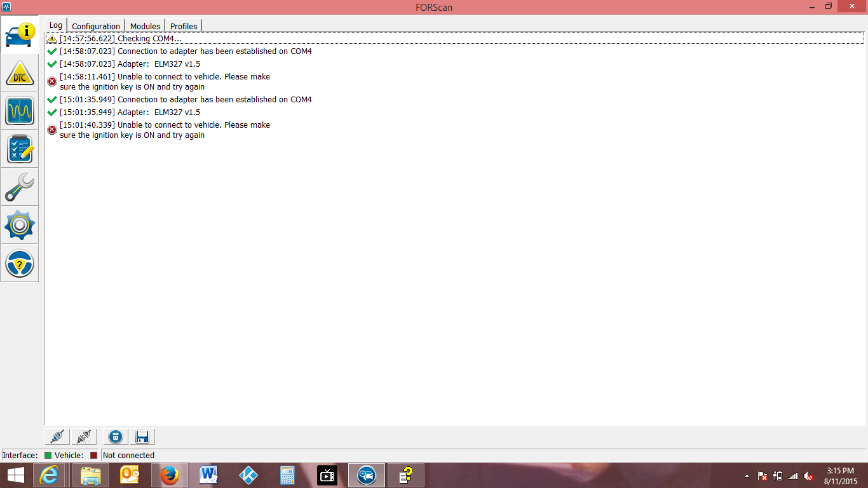The image size is (868, 488).
Task: Switch to the Configuration tab
Action: pyautogui.click(x=95, y=26)
